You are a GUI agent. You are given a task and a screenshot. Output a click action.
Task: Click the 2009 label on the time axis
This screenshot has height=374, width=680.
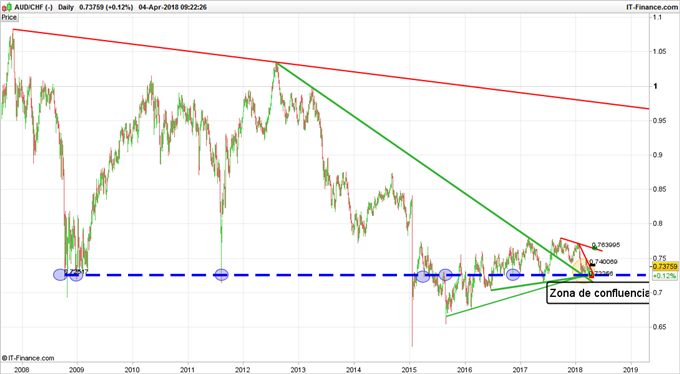tap(77, 370)
